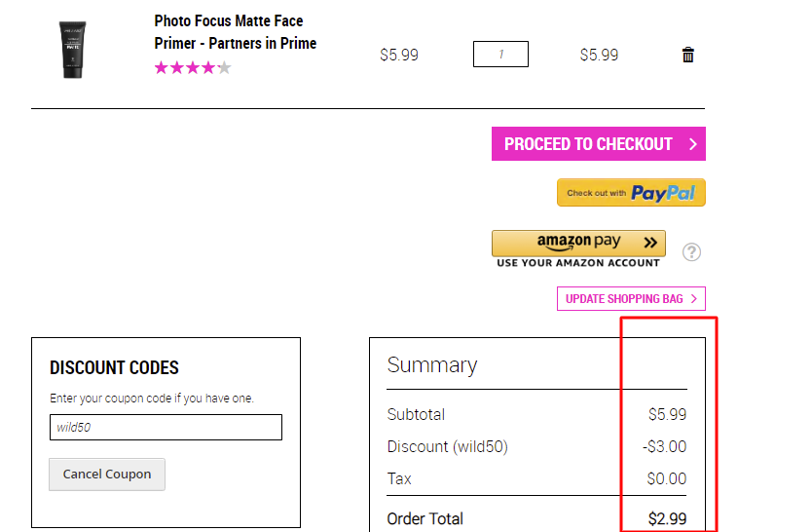
Task: Check out with PayPal button
Action: (x=631, y=193)
